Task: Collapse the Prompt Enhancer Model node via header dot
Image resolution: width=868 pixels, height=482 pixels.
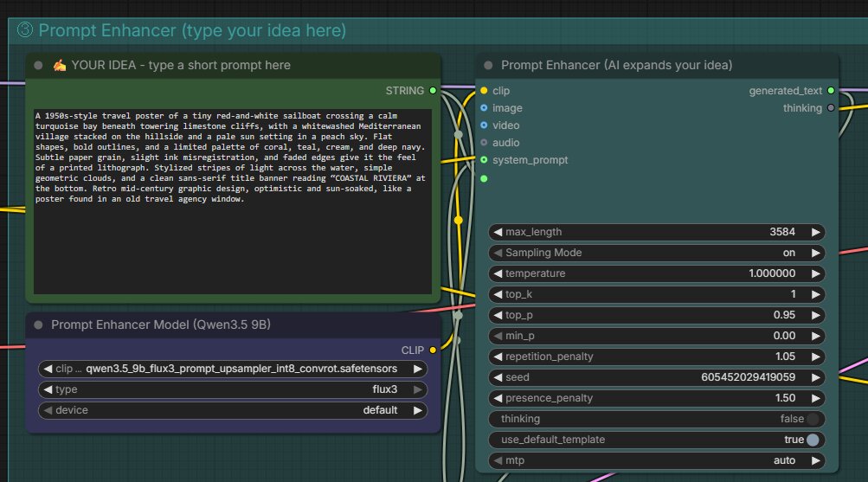Action: pyautogui.click(x=38, y=325)
